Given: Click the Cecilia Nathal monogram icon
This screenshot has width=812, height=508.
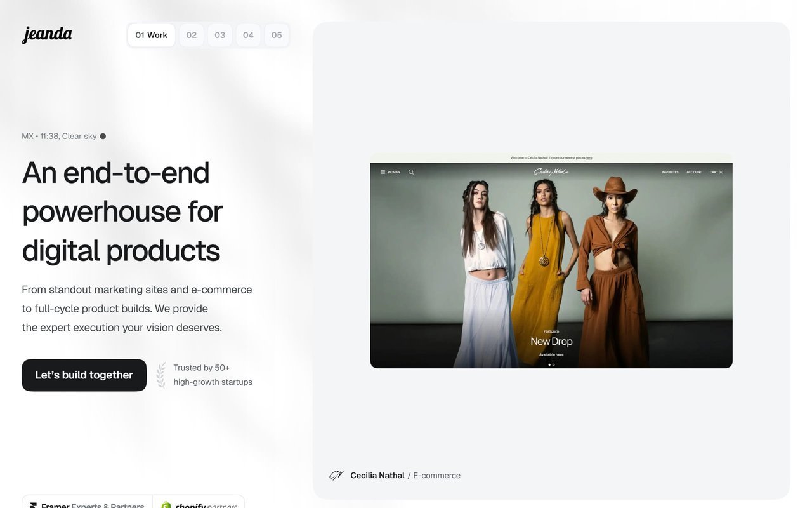Looking at the screenshot, I should pyautogui.click(x=336, y=475).
